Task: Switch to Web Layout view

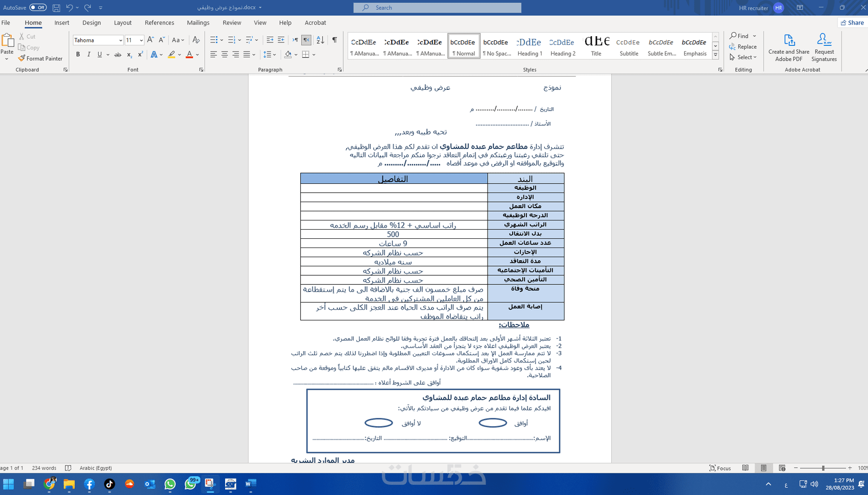Action: point(782,468)
